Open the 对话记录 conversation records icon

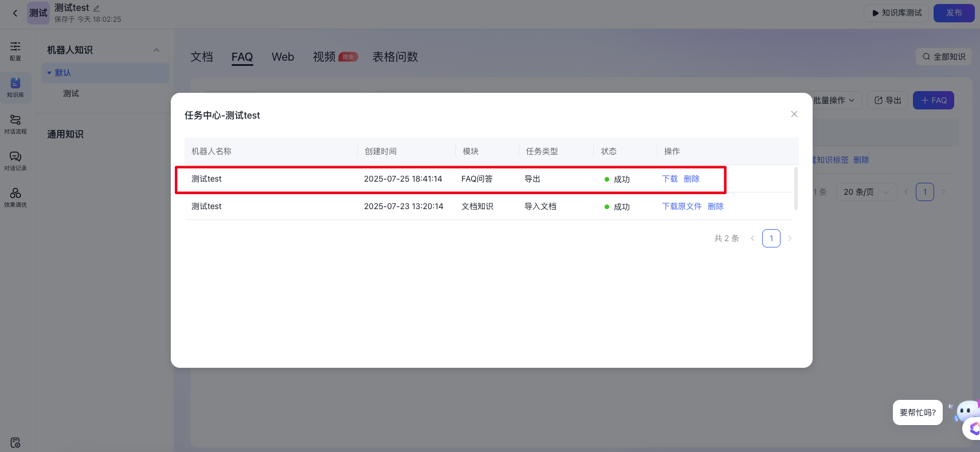[15, 160]
